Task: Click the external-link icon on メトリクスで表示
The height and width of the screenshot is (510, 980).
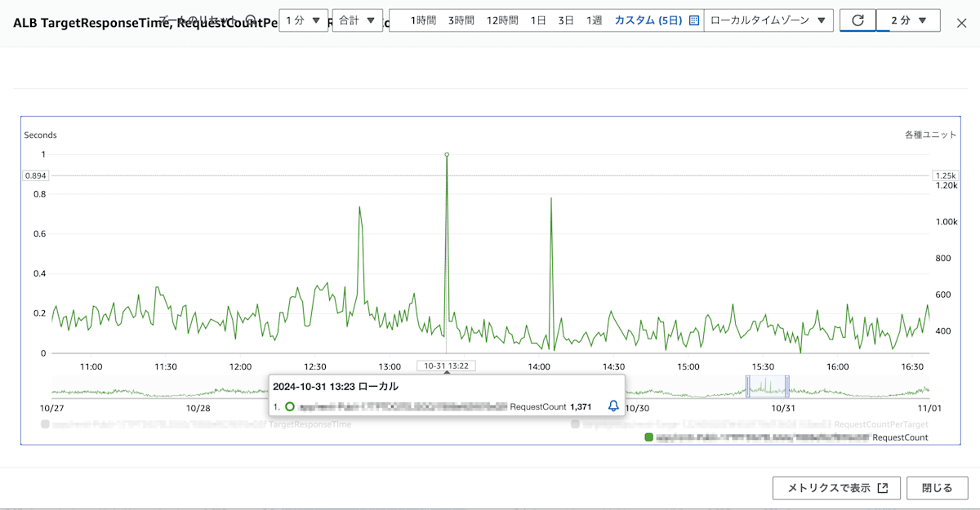Action: click(x=882, y=488)
